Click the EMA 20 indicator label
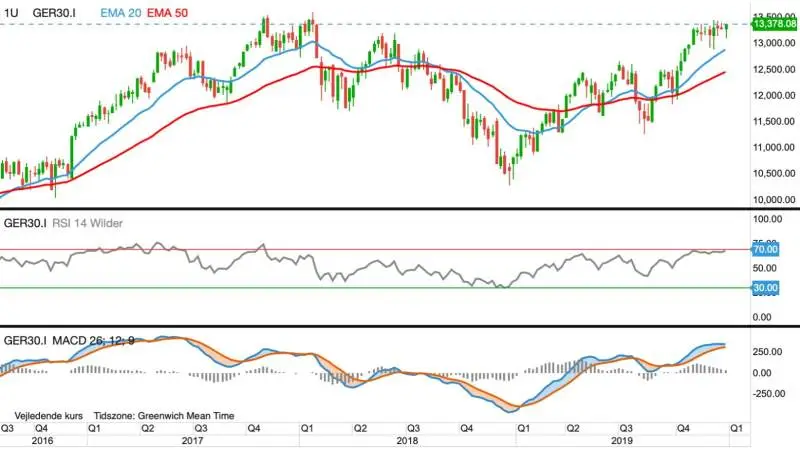 [120, 13]
